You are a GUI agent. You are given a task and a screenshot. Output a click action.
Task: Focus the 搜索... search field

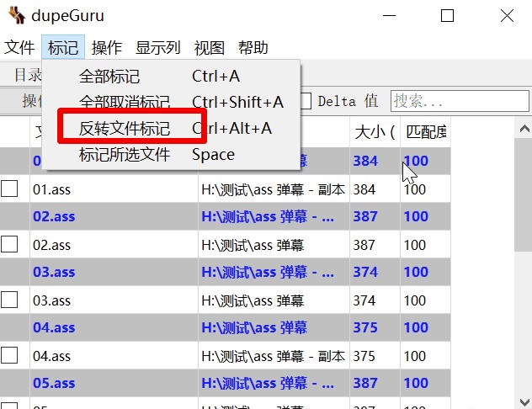[x=460, y=101]
